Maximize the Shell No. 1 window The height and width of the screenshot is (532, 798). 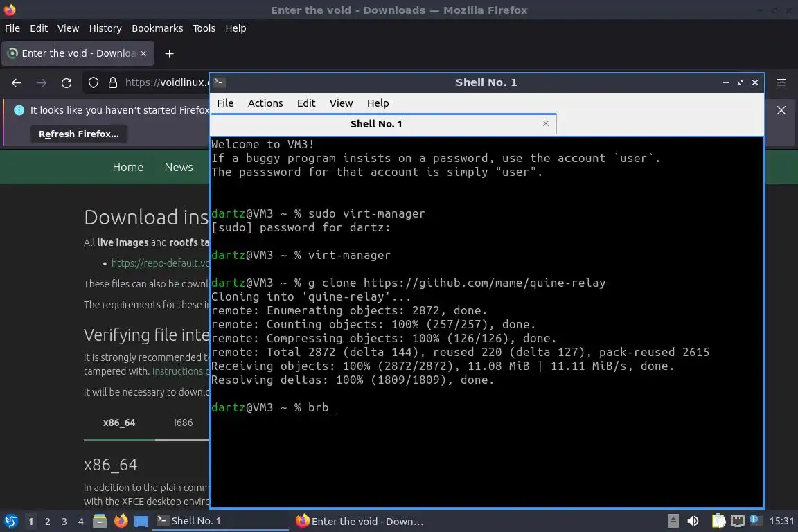tap(741, 82)
